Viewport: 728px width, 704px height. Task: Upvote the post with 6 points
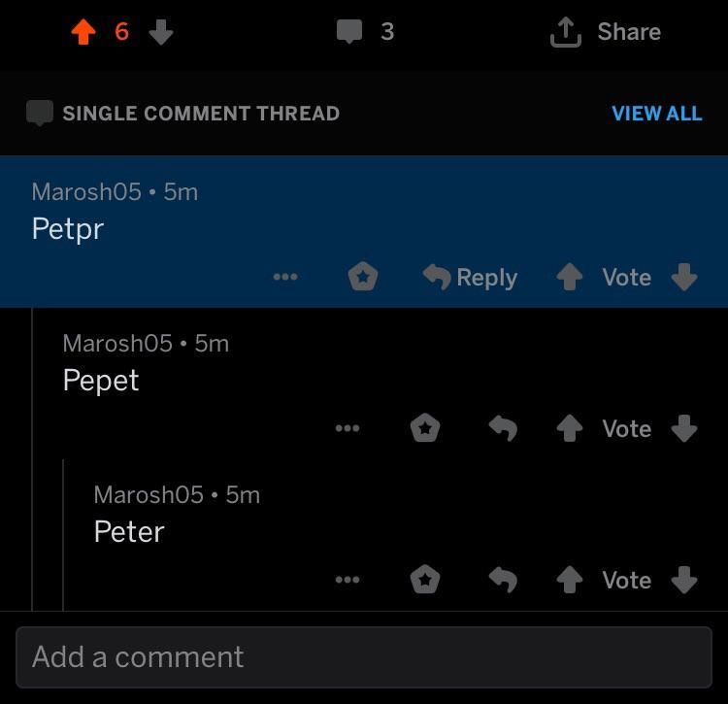(x=84, y=32)
